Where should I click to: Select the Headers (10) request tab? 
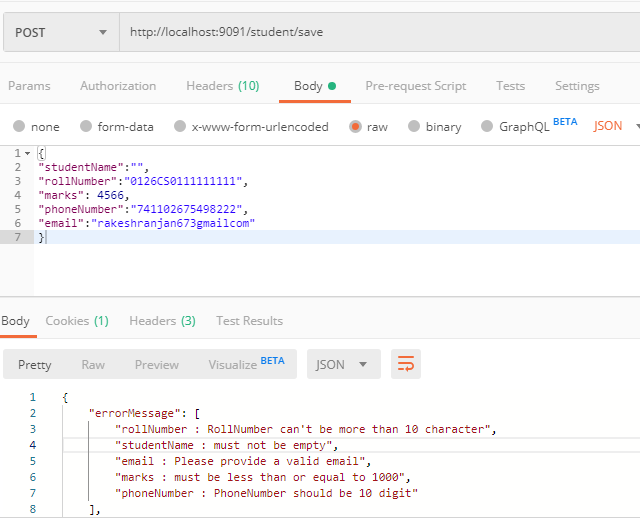point(222,86)
